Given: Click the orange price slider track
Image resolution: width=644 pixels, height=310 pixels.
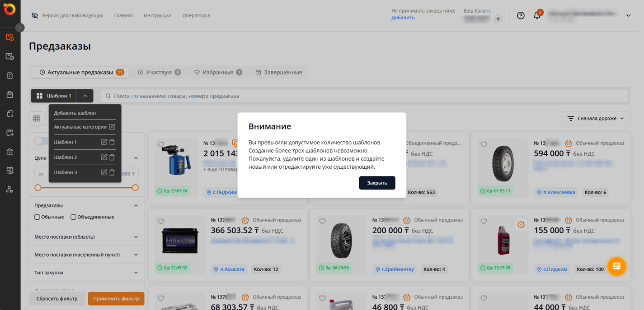Looking at the screenshot, I should tap(86, 188).
